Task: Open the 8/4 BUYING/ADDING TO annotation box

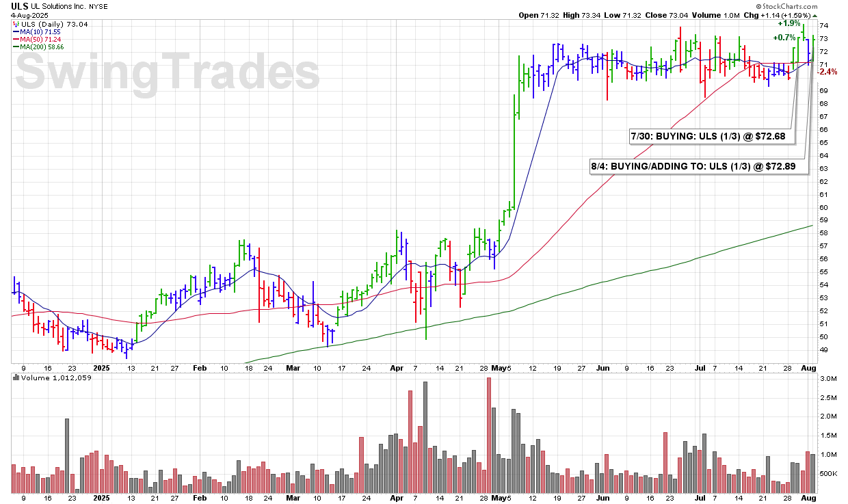Action: click(x=698, y=167)
